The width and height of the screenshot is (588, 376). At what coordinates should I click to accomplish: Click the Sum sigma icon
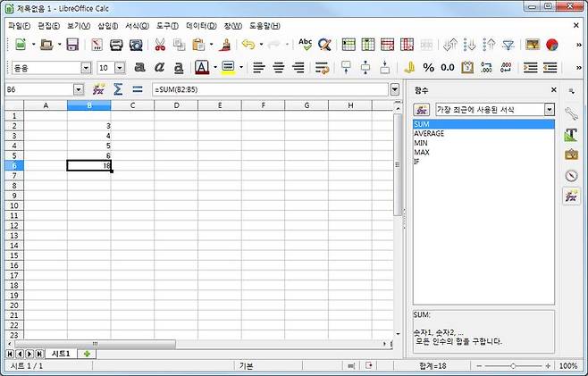[x=118, y=89]
